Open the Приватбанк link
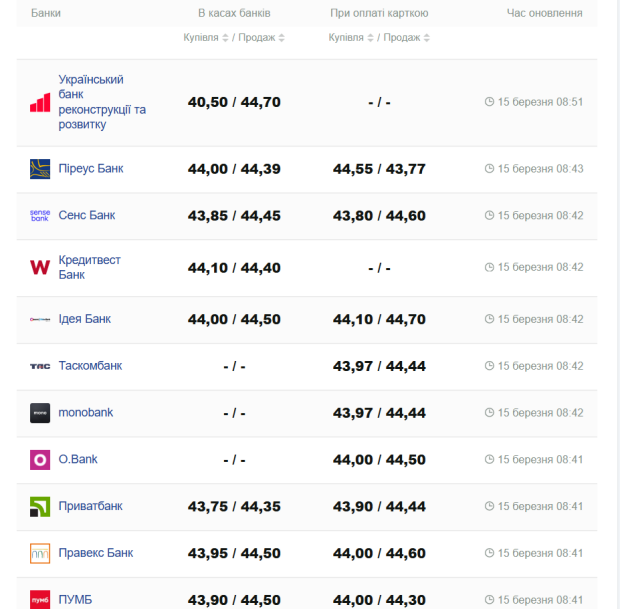The height and width of the screenshot is (609, 620). [x=90, y=507]
